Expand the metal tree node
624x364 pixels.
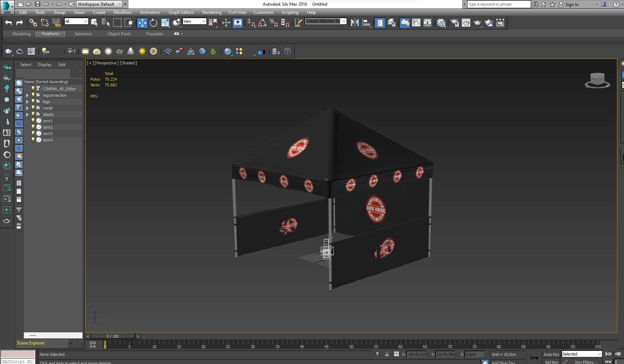[27, 108]
